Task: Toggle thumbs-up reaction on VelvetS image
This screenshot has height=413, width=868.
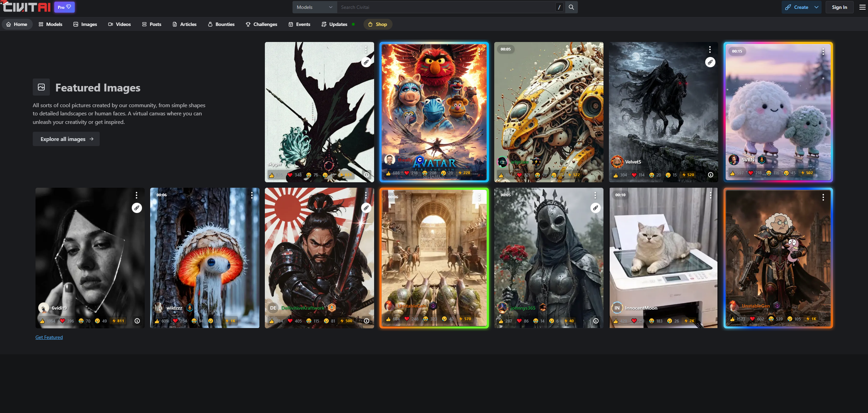Action: click(616, 175)
